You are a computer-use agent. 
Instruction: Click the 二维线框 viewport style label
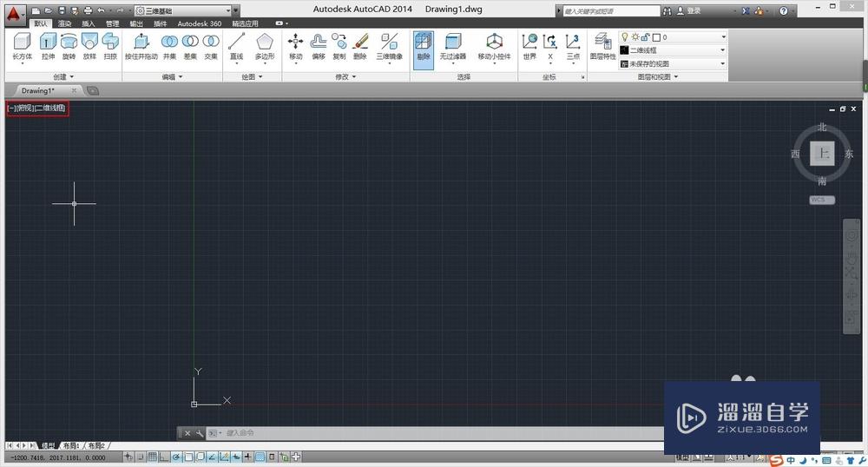pyautogui.click(x=51, y=108)
